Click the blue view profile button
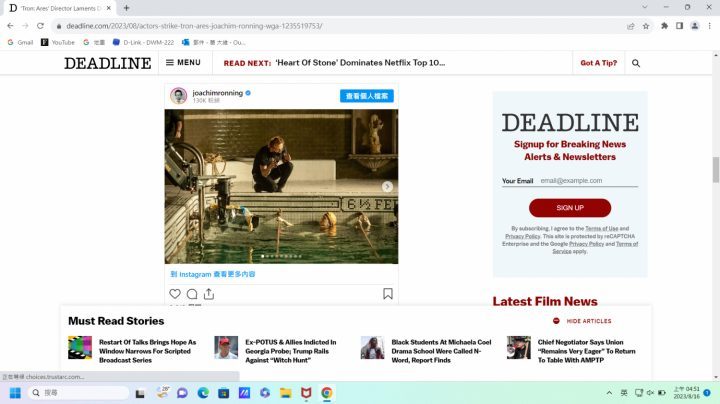This screenshot has height=404, width=720. [366, 96]
